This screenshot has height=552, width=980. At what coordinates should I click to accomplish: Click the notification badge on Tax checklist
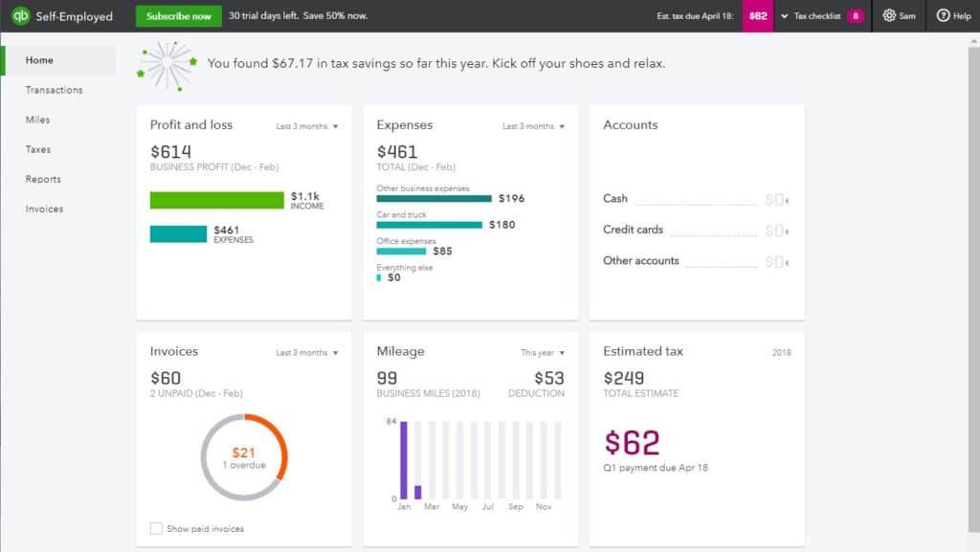tap(854, 16)
